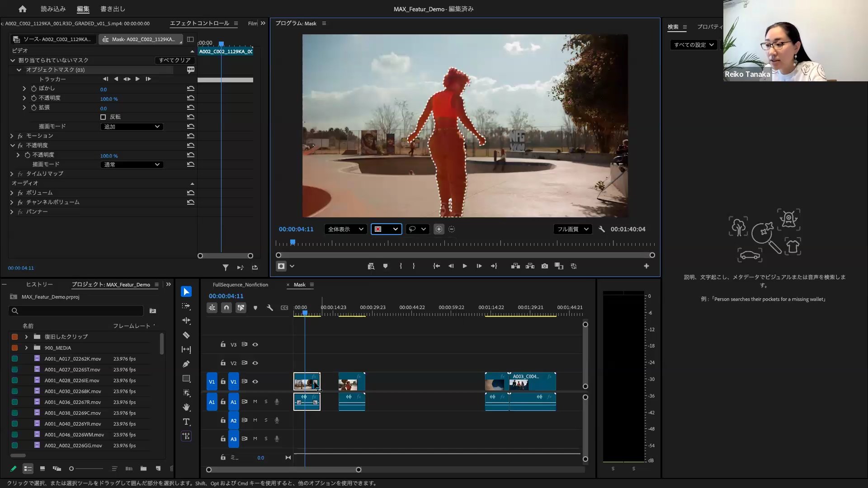Screen dimensions: 868x488
Task: Select the Type tool
Action: [186, 422]
